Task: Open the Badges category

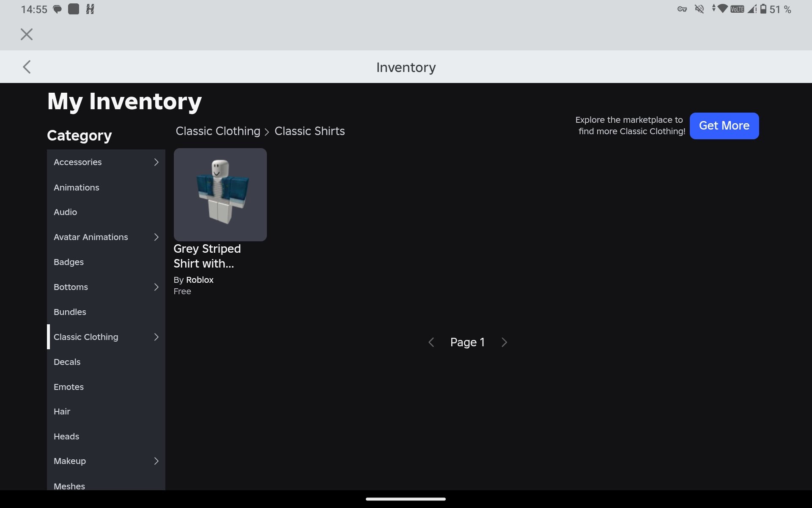Action: (x=106, y=262)
